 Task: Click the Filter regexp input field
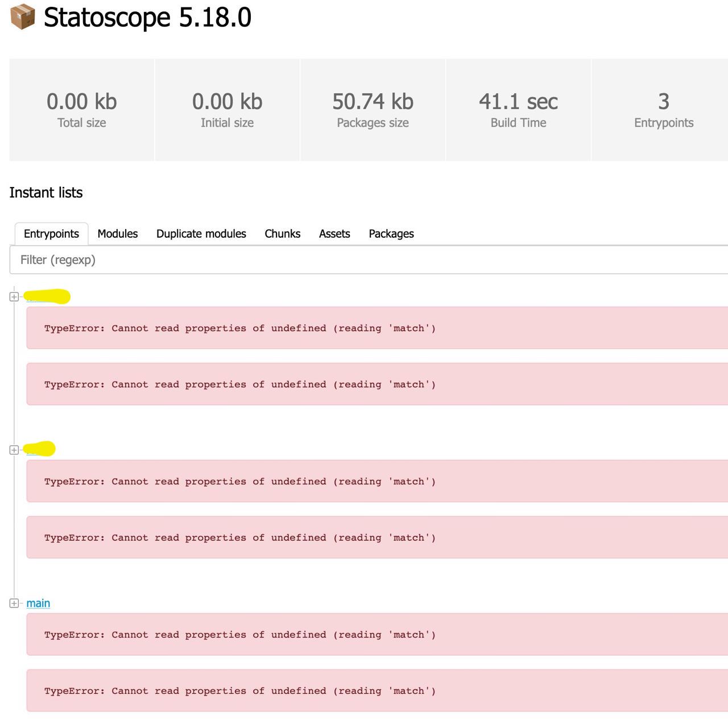pos(171,259)
